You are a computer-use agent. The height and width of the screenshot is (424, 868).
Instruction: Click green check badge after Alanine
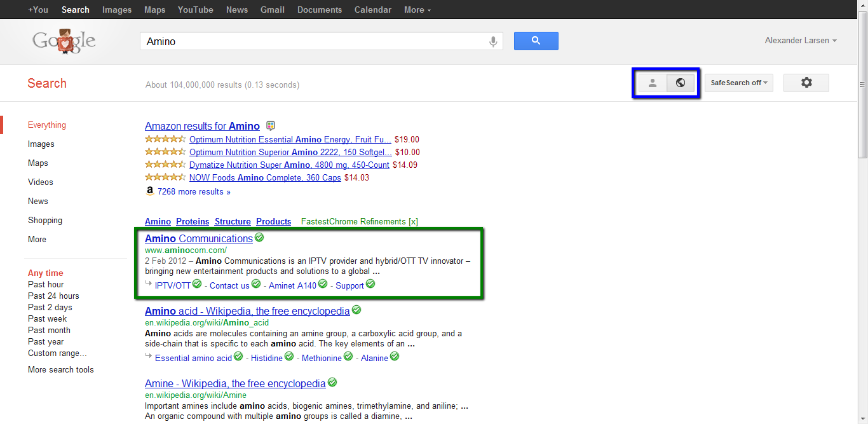click(395, 357)
